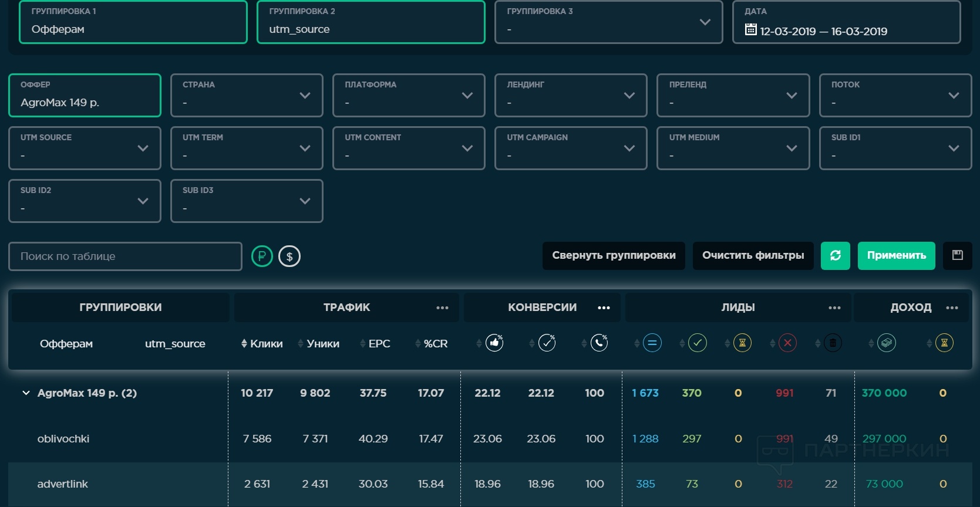
Task: Click the green refresh icon button
Action: pos(835,256)
